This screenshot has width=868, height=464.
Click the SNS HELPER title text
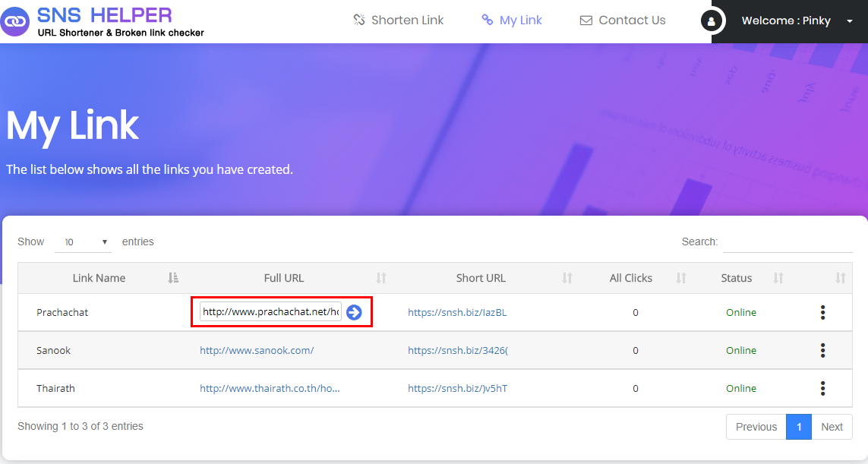point(105,15)
